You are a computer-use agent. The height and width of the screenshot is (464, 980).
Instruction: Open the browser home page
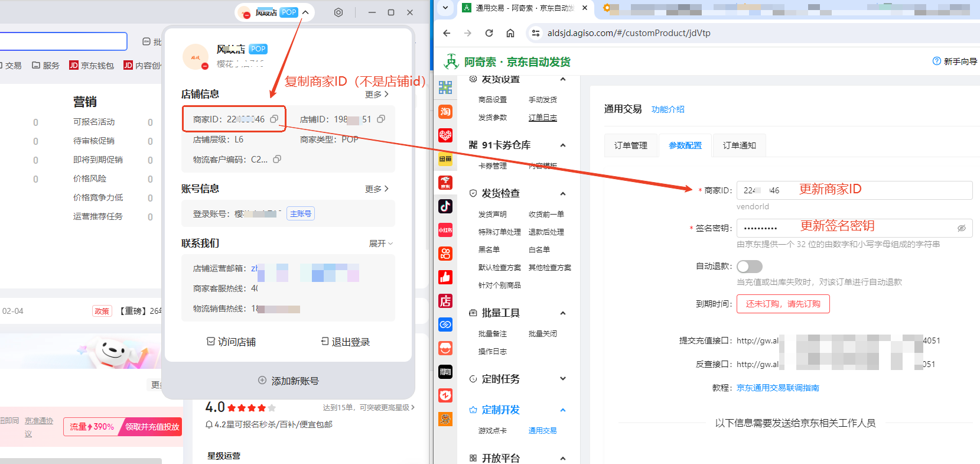click(x=510, y=33)
